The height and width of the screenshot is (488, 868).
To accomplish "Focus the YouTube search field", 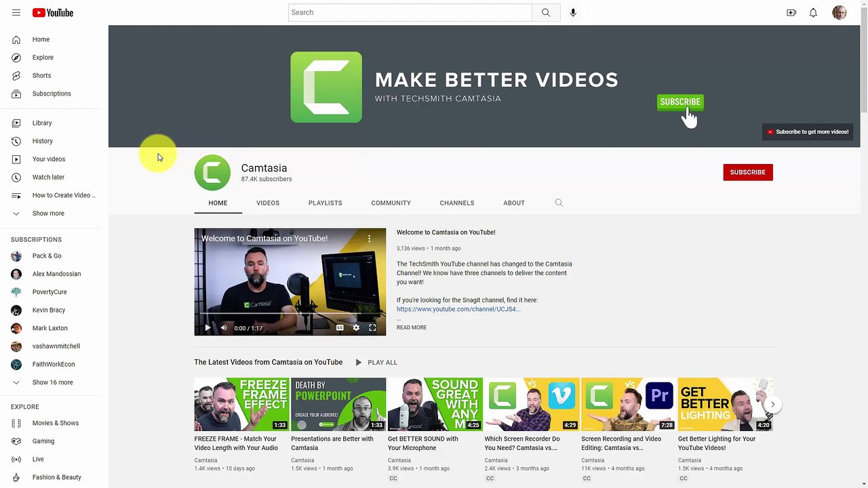I will coord(410,12).
